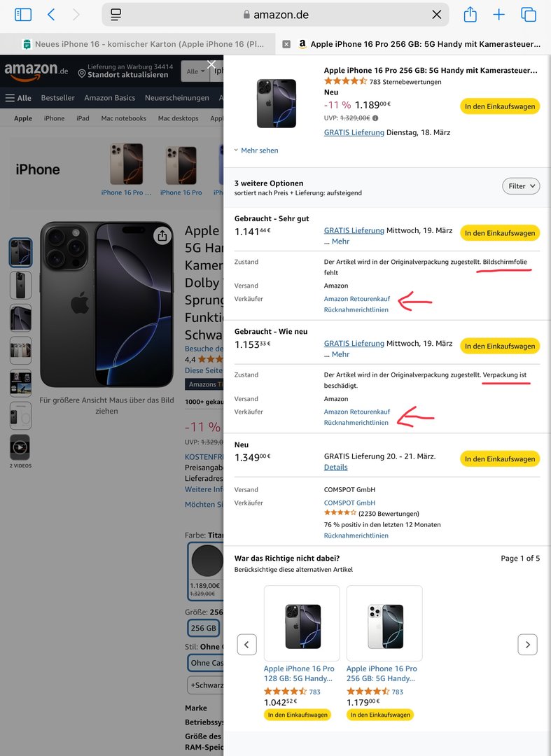Open a new tab with plus icon
551x756 pixels.
coord(499,15)
